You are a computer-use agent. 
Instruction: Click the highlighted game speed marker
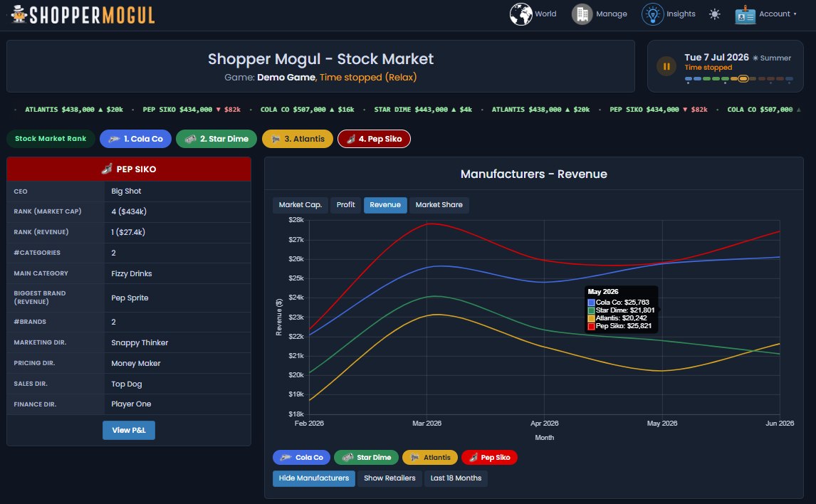743,79
